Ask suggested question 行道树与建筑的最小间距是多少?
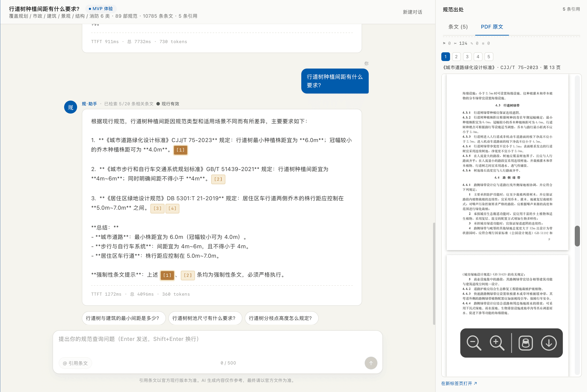The width and height of the screenshot is (587, 392). tap(124, 318)
